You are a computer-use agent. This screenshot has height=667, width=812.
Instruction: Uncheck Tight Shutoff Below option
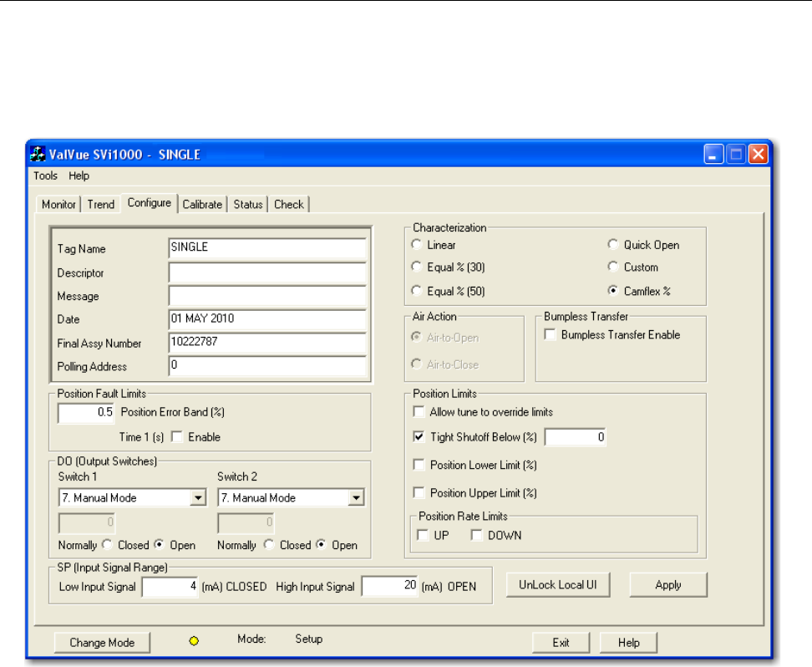(419, 437)
